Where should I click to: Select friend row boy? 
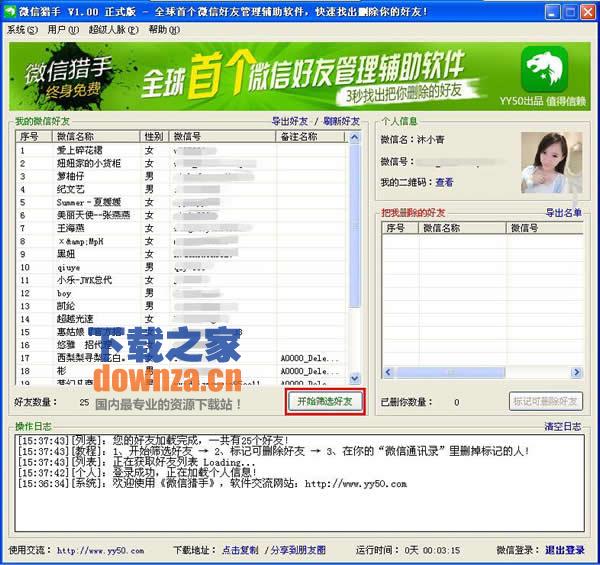click(181, 293)
